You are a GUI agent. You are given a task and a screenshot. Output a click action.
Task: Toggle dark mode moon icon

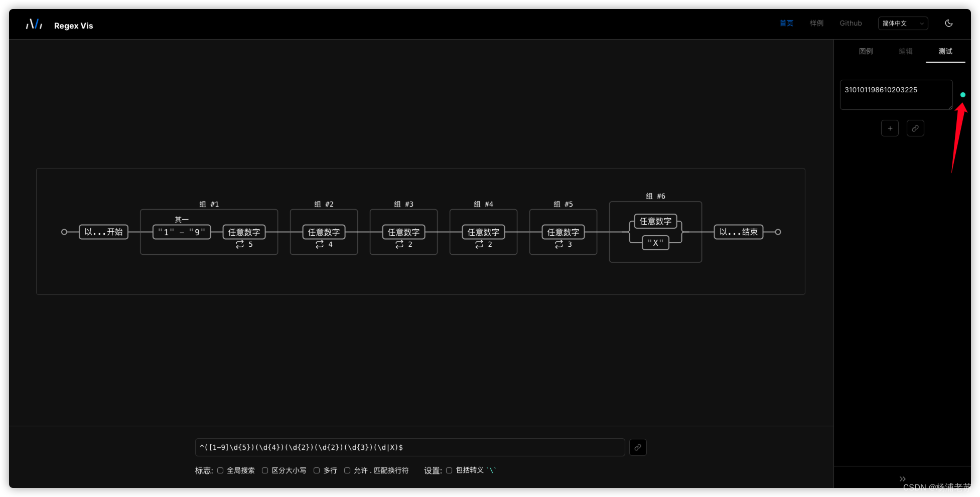(x=948, y=23)
